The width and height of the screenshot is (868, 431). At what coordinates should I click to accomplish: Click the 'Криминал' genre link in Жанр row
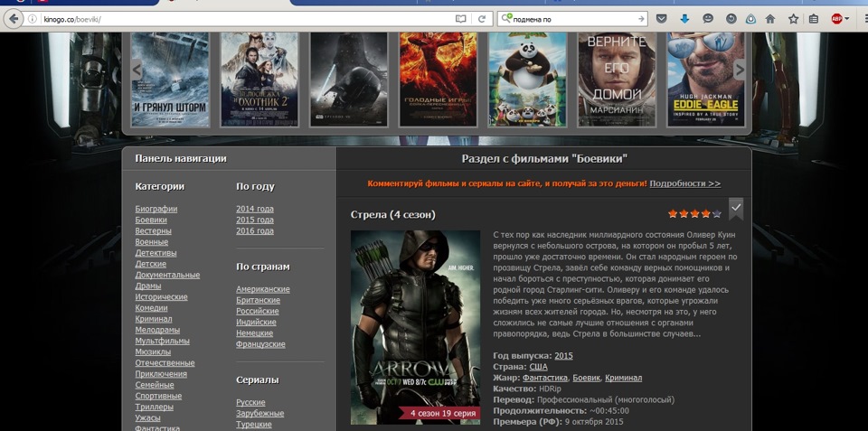pyautogui.click(x=623, y=378)
